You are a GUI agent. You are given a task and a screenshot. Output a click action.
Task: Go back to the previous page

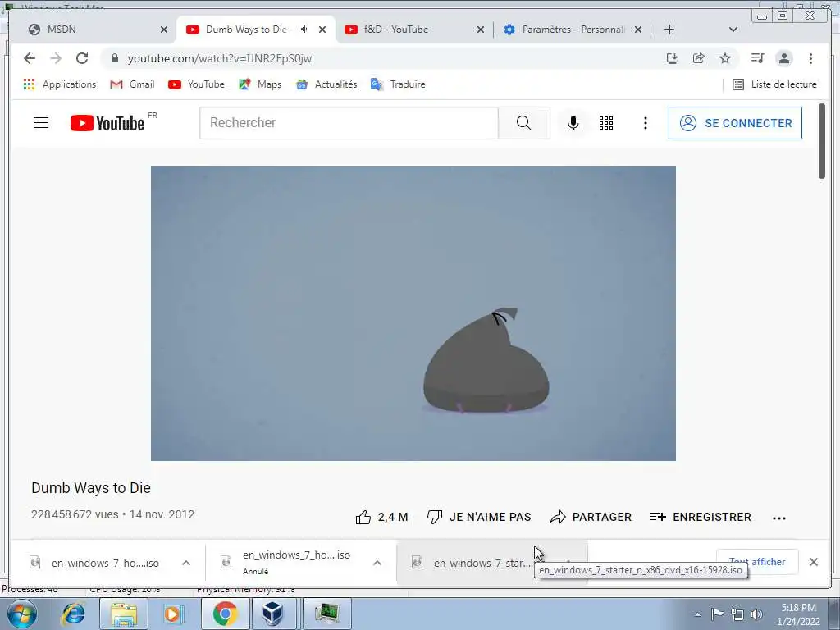pyautogui.click(x=30, y=58)
